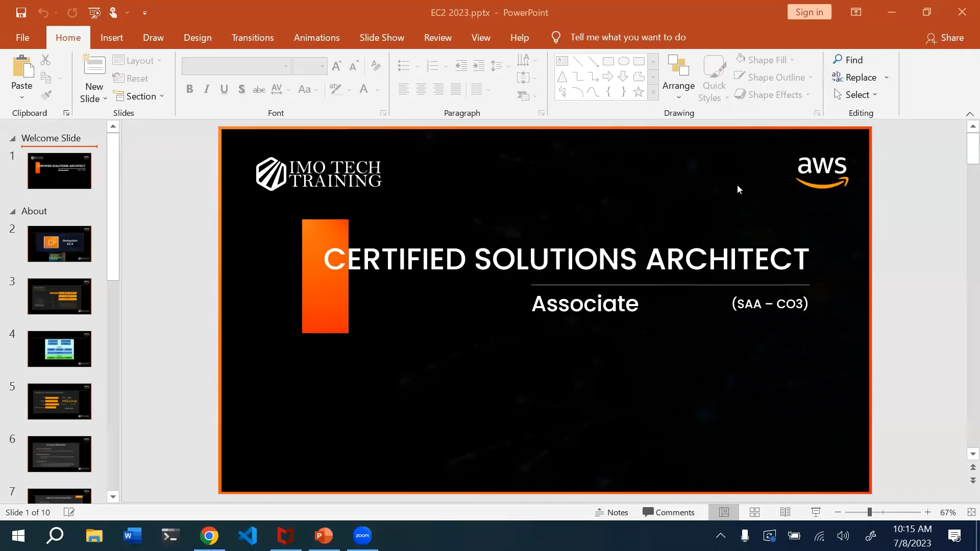This screenshot has width=980, height=551.
Task: Open the Transitions tab
Action: (x=252, y=37)
